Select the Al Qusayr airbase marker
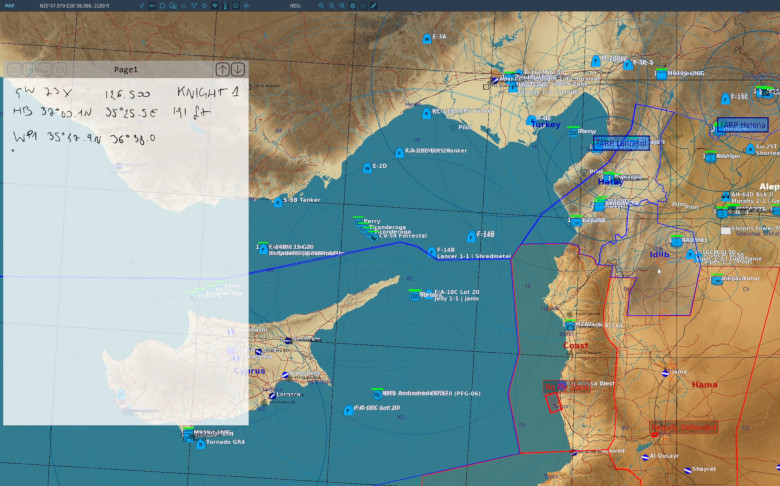This screenshot has width=780, height=486. coord(647,456)
